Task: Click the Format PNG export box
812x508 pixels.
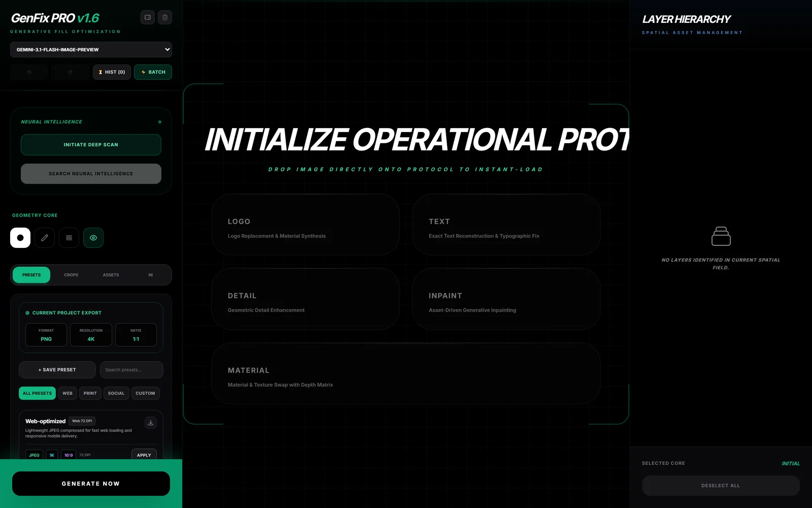Action: 46,335
